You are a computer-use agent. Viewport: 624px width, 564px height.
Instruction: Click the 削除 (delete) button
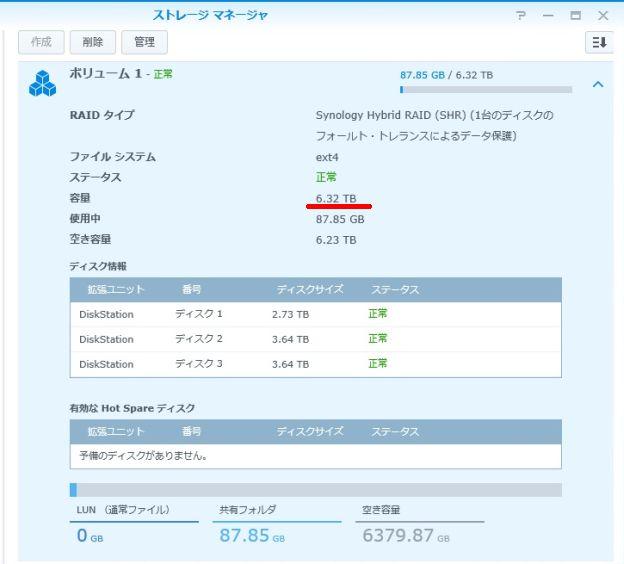click(93, 42)
